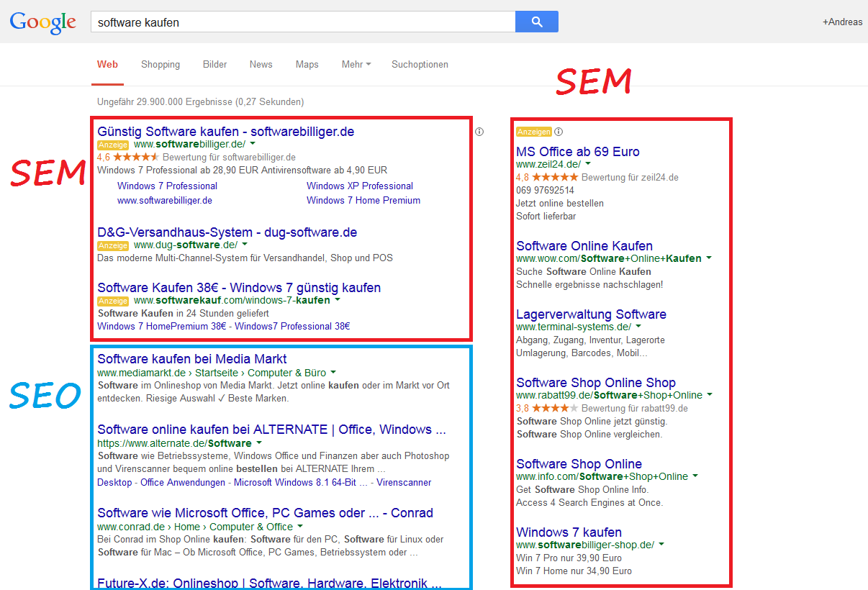
Task: Open the 'Software Shop Online Shop' rabatt99 ad
Action: pyautogui.click(x=596, y=383)
